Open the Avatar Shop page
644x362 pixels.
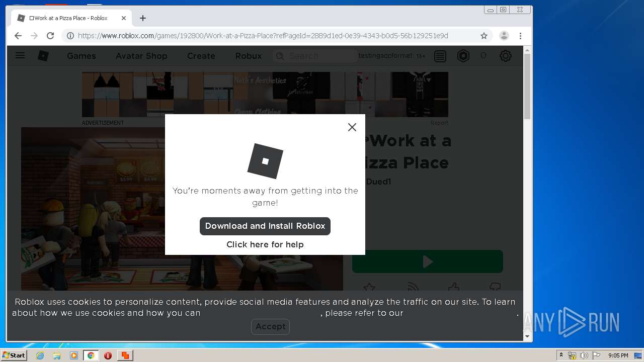click(141, 56)
